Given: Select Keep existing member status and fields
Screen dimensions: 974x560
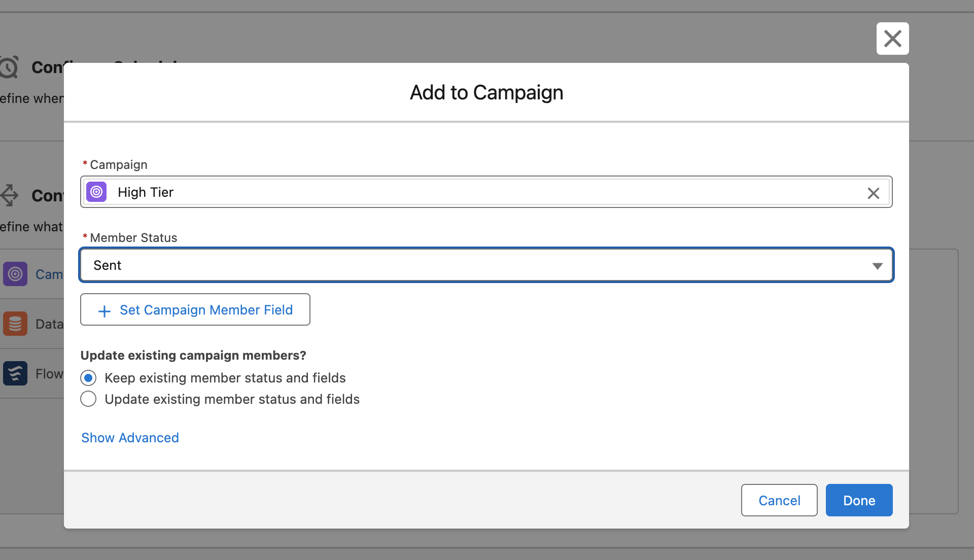Looking at the screenshot, I should tap(88, 378).
